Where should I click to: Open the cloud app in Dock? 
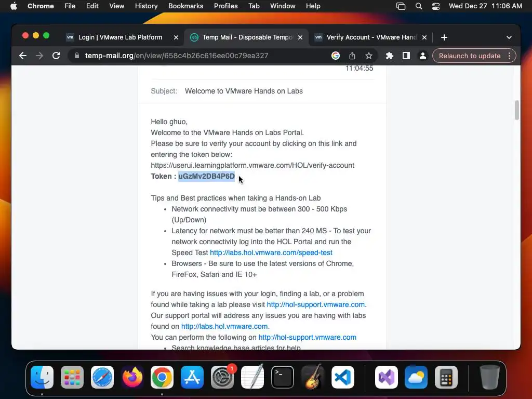[x=416, y=377]
